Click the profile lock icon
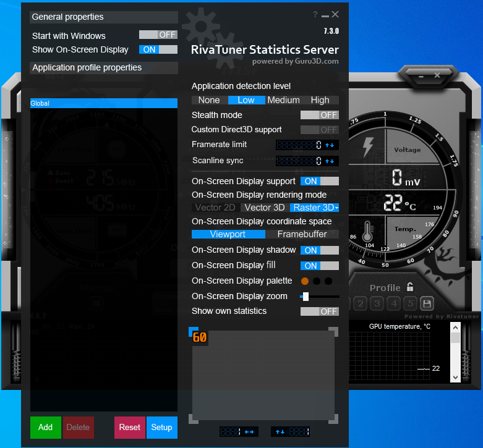This screenshot has width=483, height=448. coord(409,287)
